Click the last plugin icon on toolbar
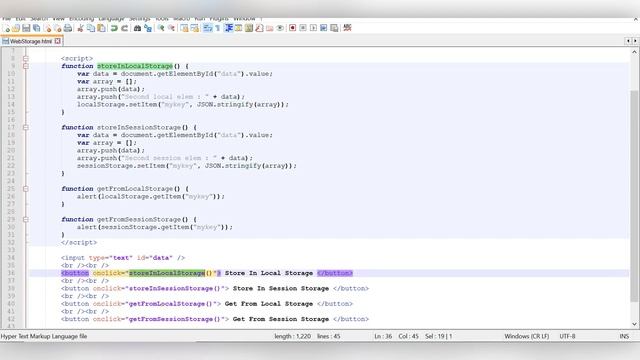Image resolution: width=640 pixels, height=360 pixels. tap(347, 28)
